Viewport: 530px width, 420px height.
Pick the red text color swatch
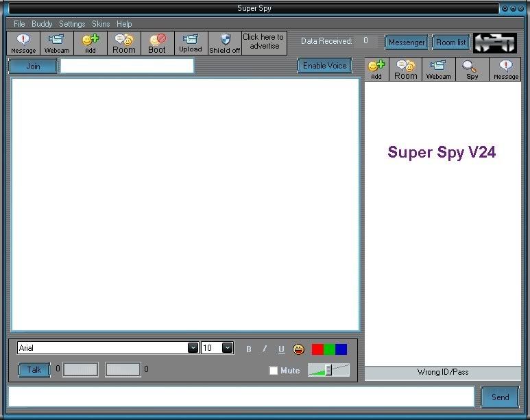[x=317, y=349]
